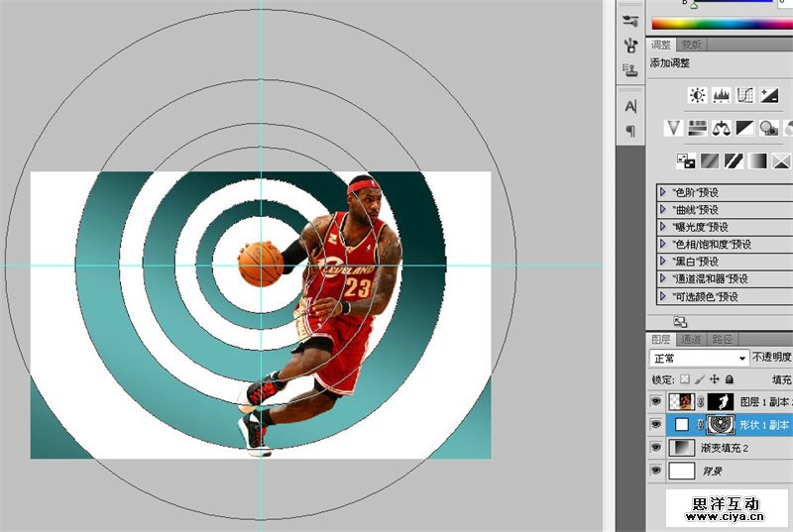Viewport: 793px width, 532px height.
Task: Add a Brightness/Contrast adjustment
Action: click(x=698, y=95)
